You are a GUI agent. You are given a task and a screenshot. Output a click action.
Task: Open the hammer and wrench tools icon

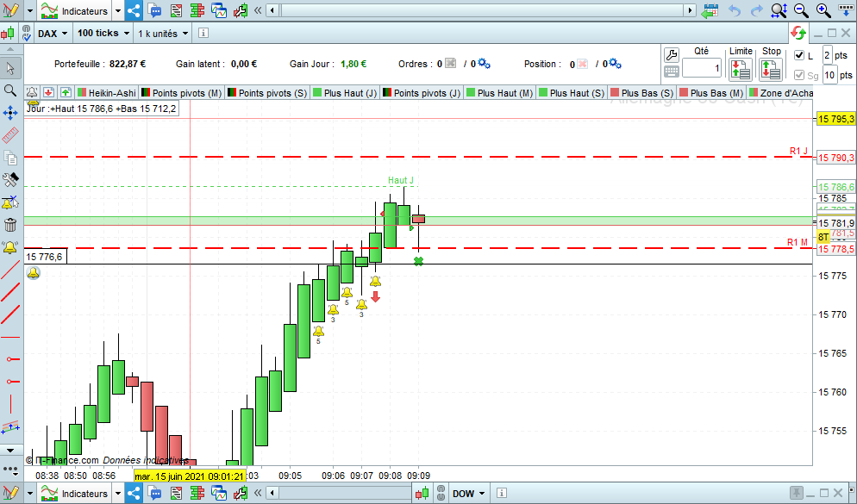(10, 180)
